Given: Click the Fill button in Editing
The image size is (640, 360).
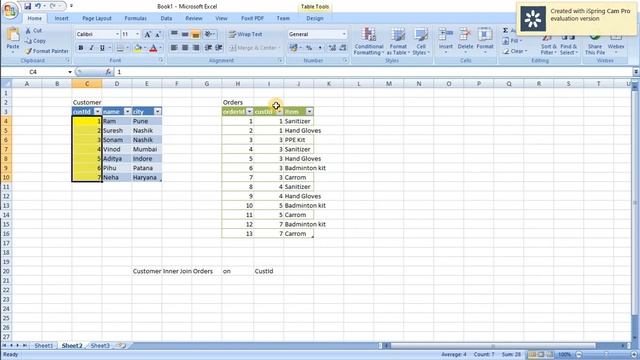Looking at the screenshot, I should (x=511, y=41).
